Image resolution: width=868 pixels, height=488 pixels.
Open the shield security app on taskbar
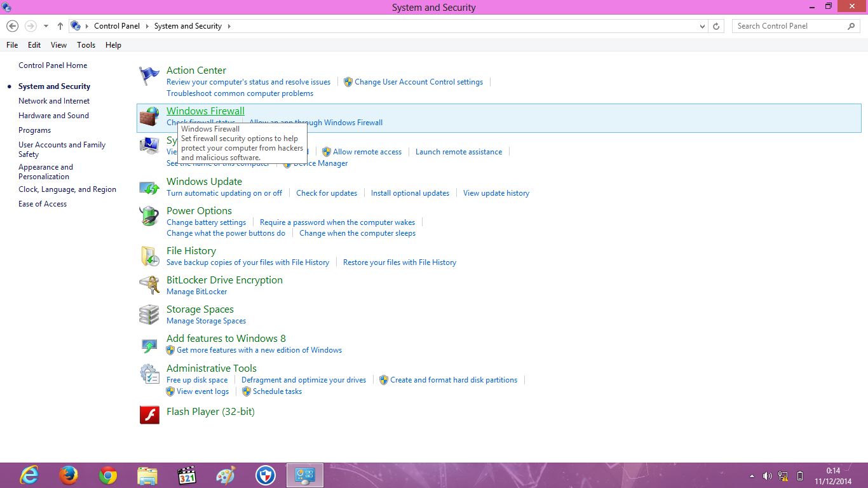(x=266, y=475)
